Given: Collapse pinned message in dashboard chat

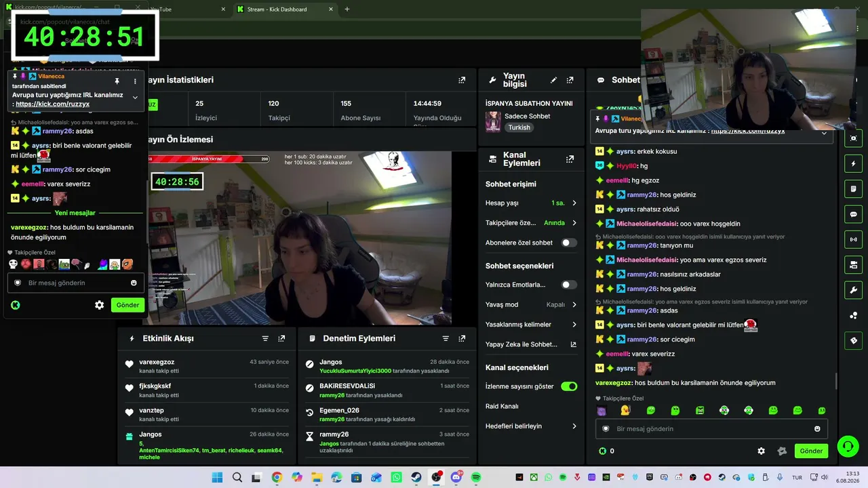Looking at the screenshot, I should click(824, 134).
